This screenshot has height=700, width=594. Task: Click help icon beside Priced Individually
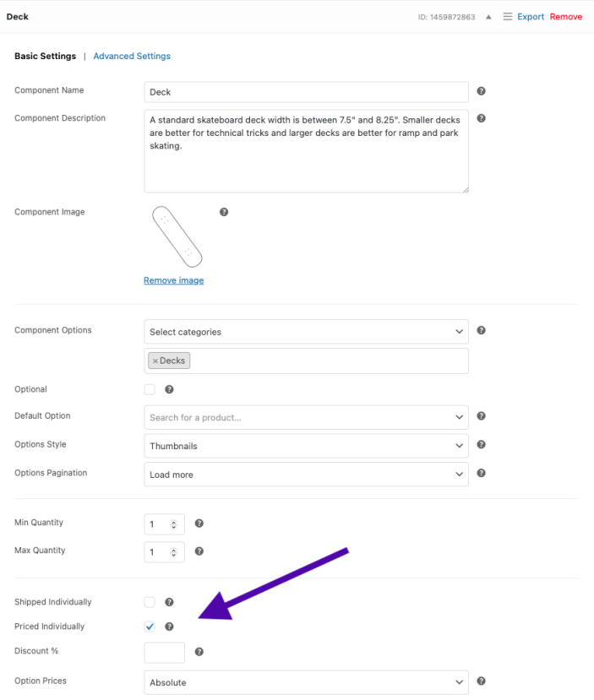coord(169,627)
